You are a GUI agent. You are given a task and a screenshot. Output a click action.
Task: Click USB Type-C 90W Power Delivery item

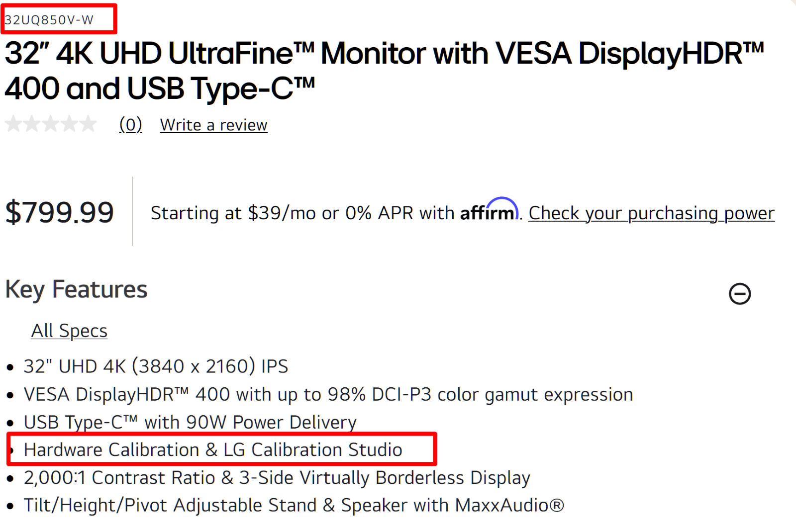(190, 422)
